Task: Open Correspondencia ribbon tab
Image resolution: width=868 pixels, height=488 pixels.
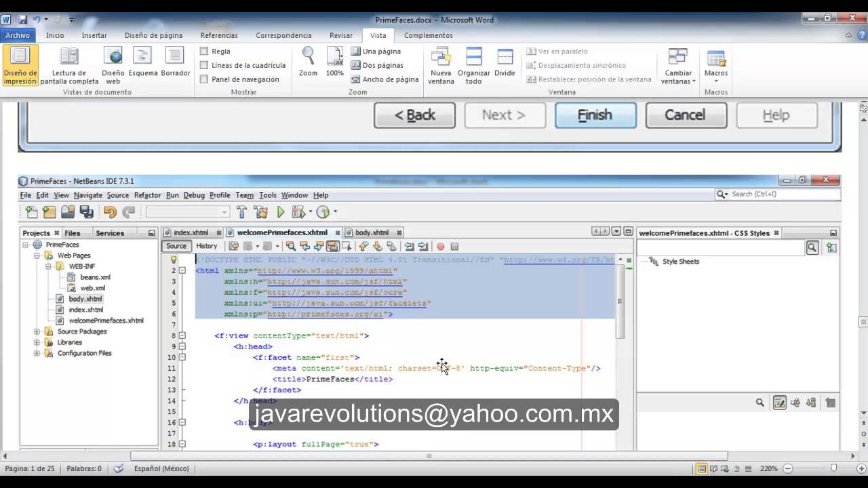Action: pos(283,35)
